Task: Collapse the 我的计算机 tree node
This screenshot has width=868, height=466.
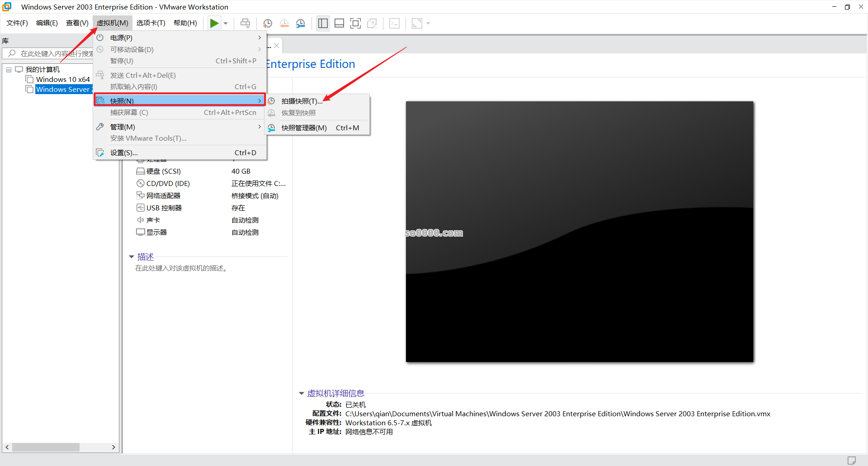Action: tap(8, 69)
